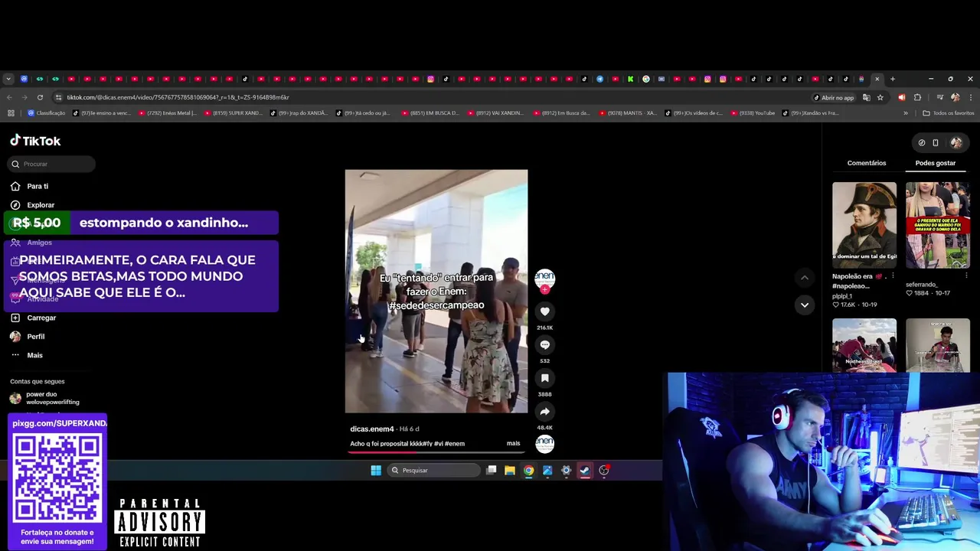Seek using the red video progress bar
Screen dimensions: 980x551
(x=436, y=452)
